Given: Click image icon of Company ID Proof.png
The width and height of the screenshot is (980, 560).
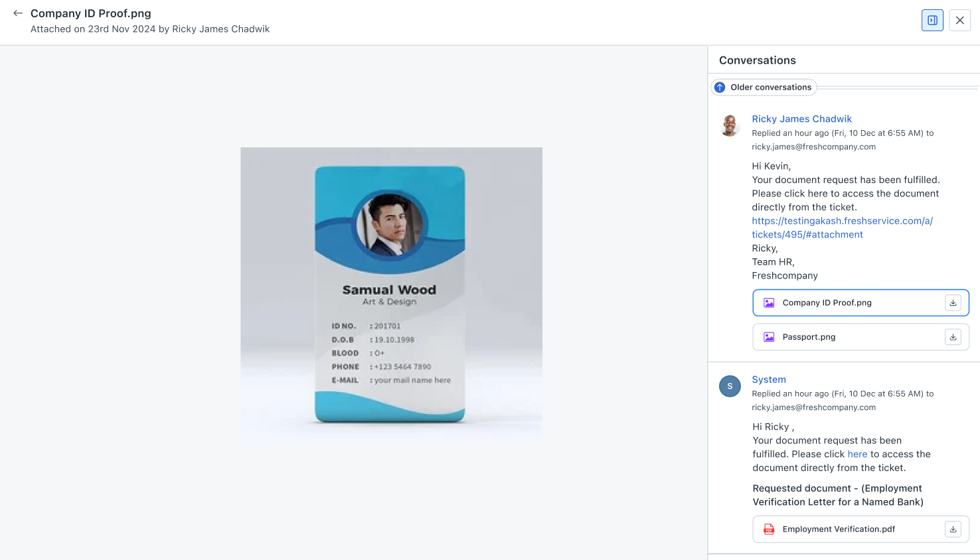Looking at the screenshot, I should [769, 303].
